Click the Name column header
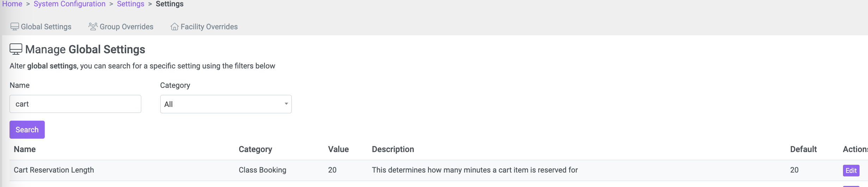 [25, 149]
